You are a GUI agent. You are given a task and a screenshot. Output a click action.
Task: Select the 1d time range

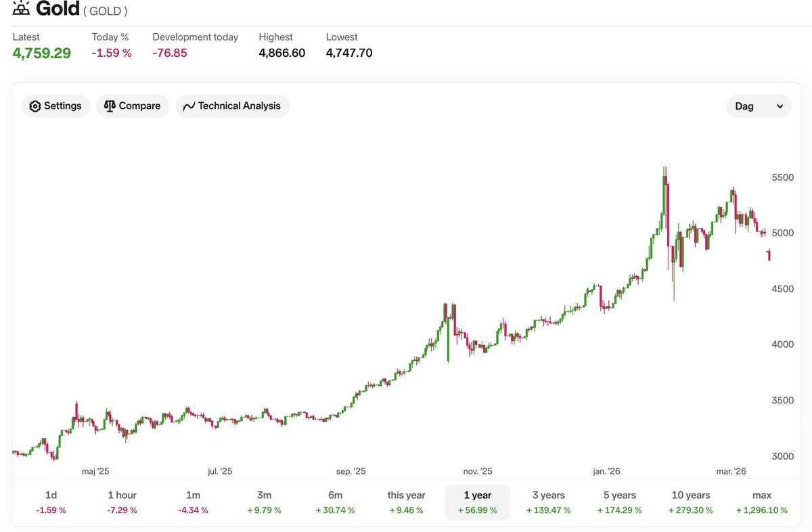point(51,502)
